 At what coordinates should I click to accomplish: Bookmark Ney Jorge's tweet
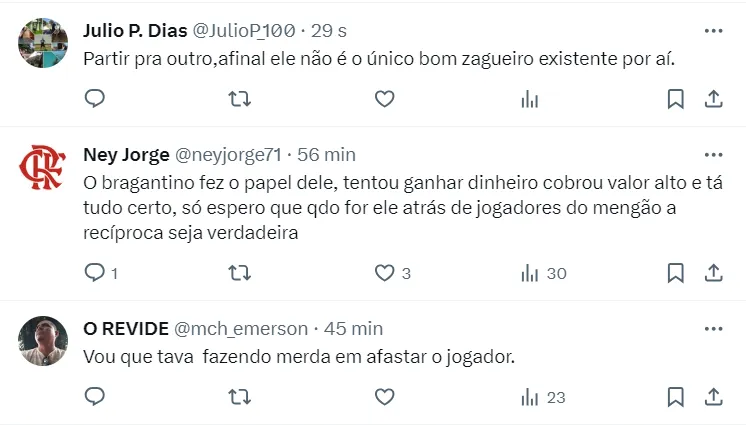tap(675, 273)
